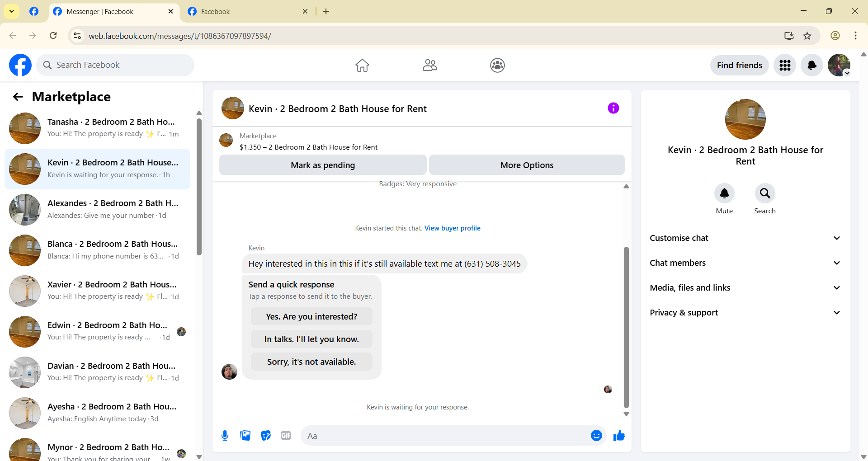Open account profile picture menu
This screenshot has width=868, height=461.
click(839, 66)
